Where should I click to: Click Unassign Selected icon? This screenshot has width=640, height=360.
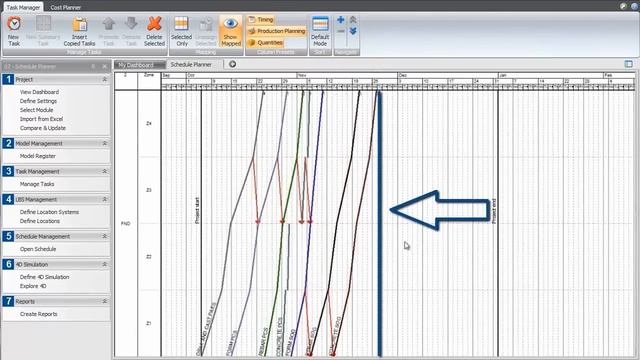pyautogui.click(x=206, y=24)
